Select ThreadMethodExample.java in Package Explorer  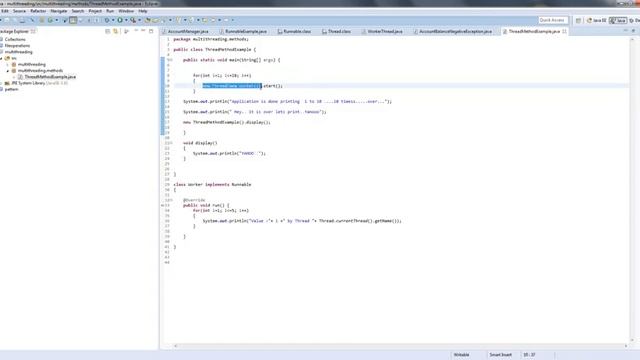[x=50, y=77]
